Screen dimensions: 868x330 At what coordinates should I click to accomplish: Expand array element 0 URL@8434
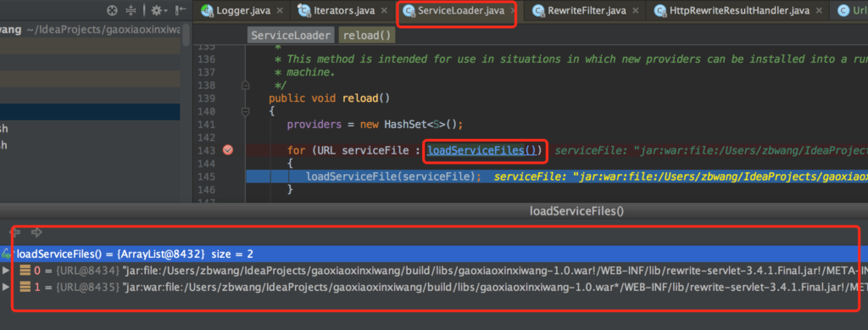6,271
